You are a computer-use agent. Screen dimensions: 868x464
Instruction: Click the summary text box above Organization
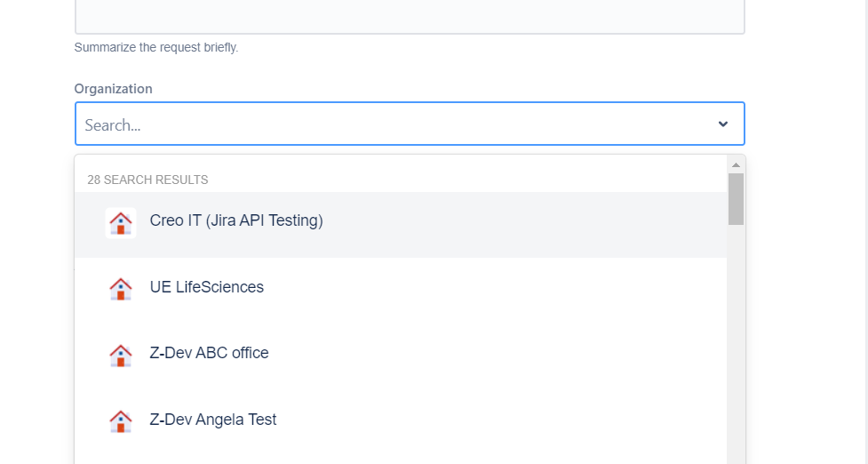[409, 16]
